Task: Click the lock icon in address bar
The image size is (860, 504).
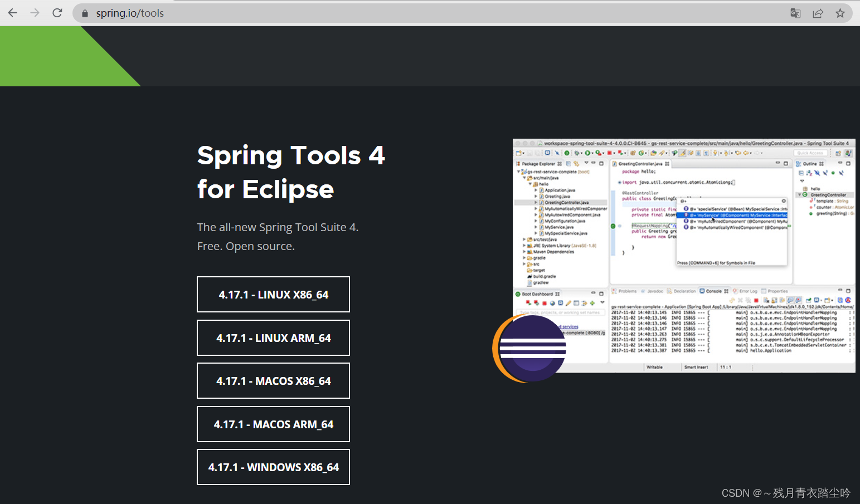Action: (x=85, y=13)
